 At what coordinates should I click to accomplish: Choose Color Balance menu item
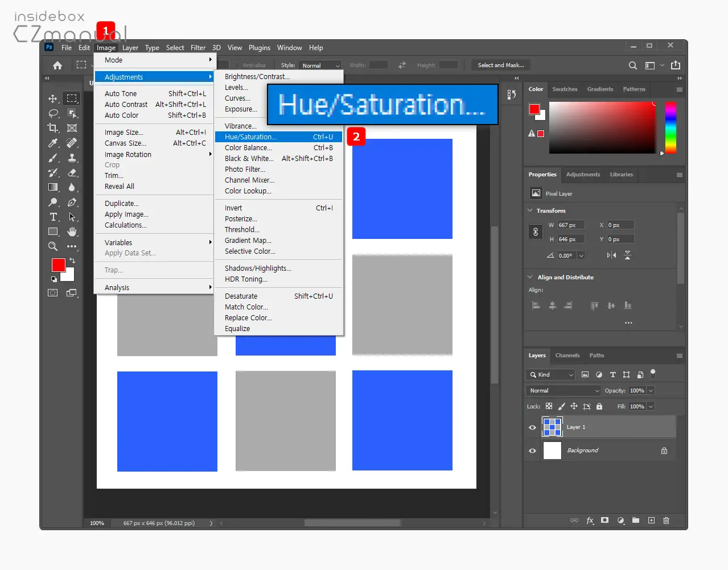pos(278,147)
